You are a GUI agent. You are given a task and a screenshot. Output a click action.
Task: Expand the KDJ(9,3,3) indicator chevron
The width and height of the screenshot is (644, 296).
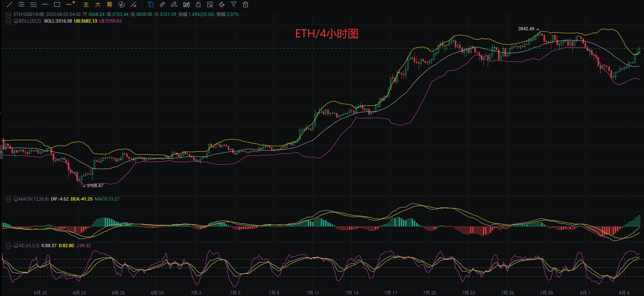9,246
